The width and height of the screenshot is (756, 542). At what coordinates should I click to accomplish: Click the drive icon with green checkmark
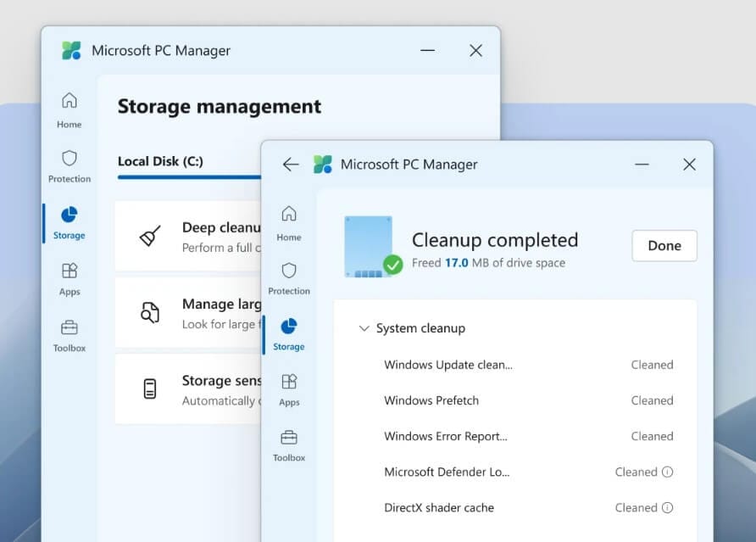[373, 247]
